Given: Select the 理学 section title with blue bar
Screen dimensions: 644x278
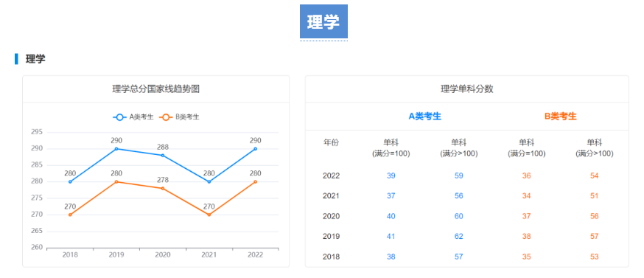Looking at the screenshot, I should click(x=35, y=59).
